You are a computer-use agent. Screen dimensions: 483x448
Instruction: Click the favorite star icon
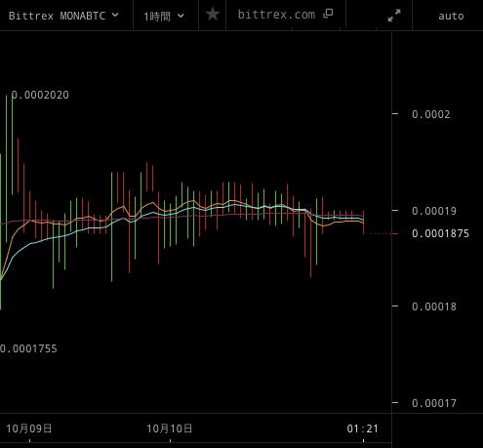click(x=213, y=15)
